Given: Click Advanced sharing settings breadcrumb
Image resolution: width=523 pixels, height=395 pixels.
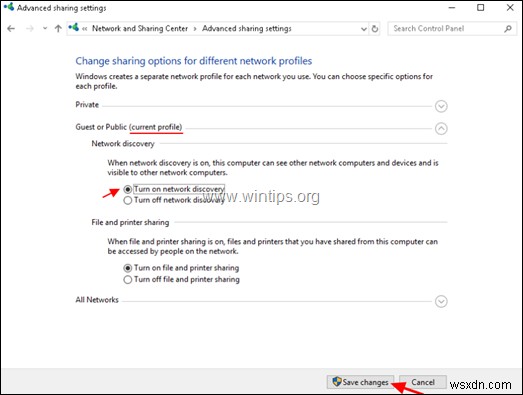Looking at the screenshot, I should 246,29.
